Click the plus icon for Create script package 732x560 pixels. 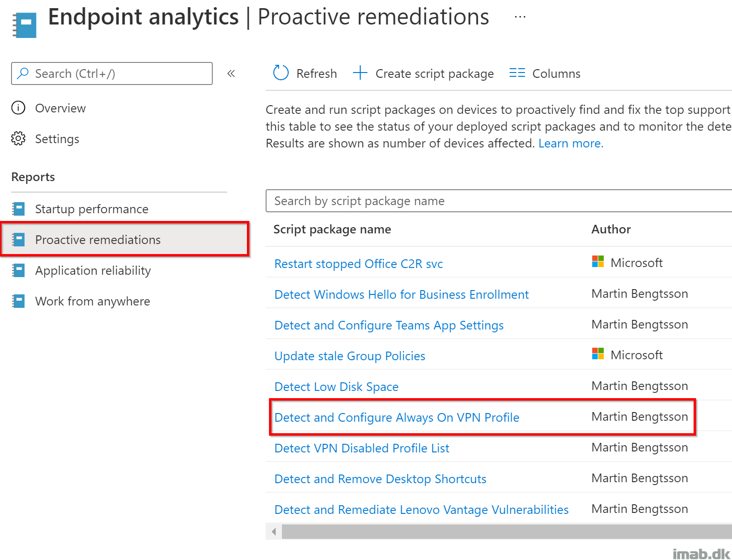click(360, 73)
